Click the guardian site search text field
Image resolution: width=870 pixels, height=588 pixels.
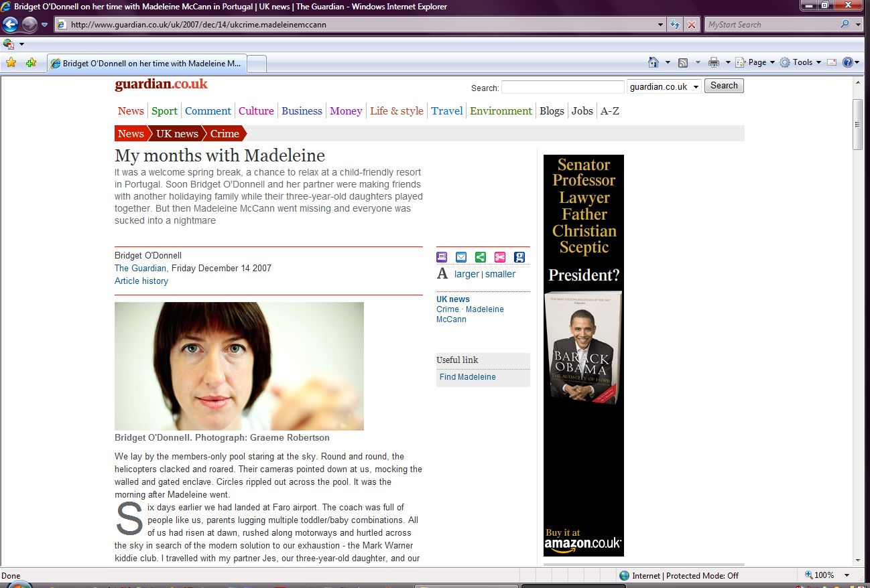[x=562, y=87]
